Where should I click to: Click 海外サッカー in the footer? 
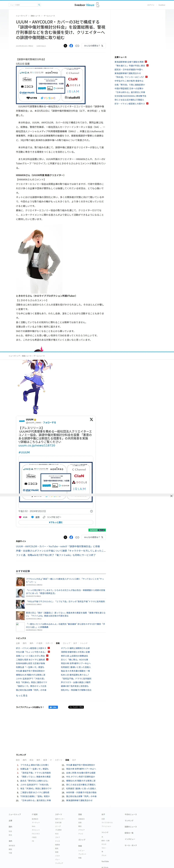pos(60,819)
